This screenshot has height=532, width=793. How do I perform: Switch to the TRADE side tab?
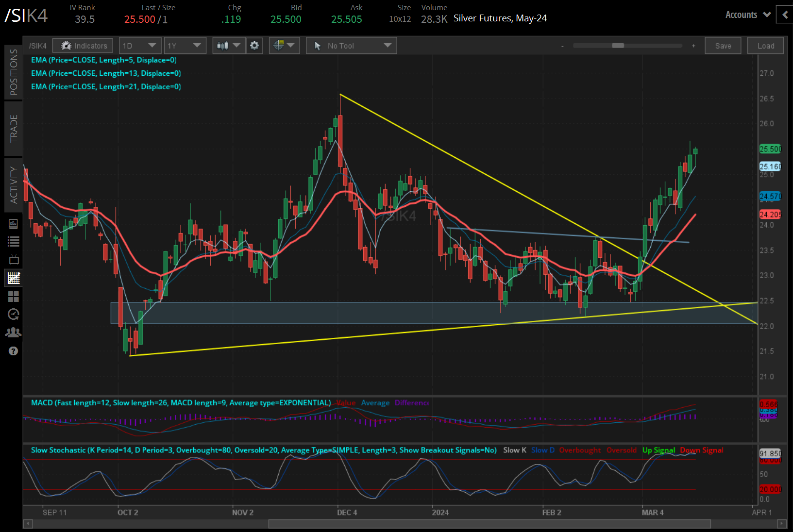coord(14,129)
